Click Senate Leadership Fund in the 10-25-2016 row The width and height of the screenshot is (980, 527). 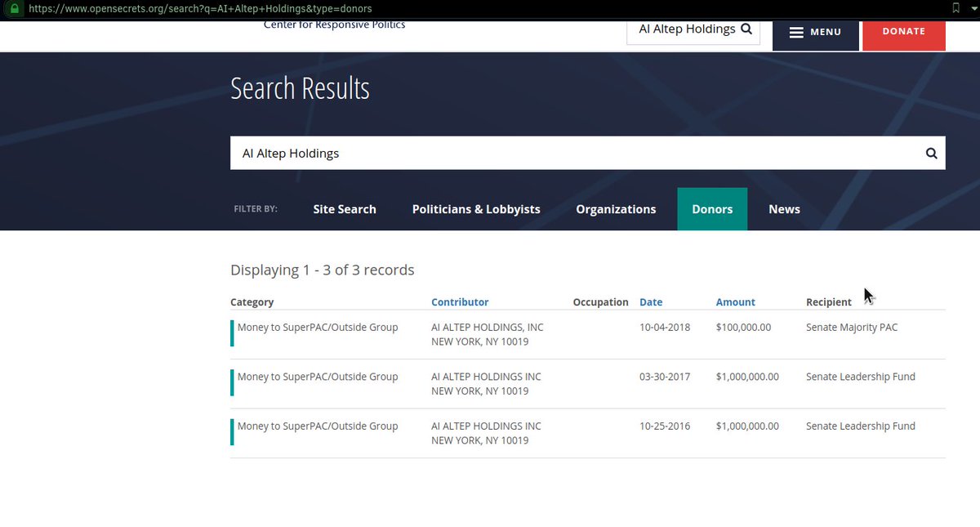(861, 426)
